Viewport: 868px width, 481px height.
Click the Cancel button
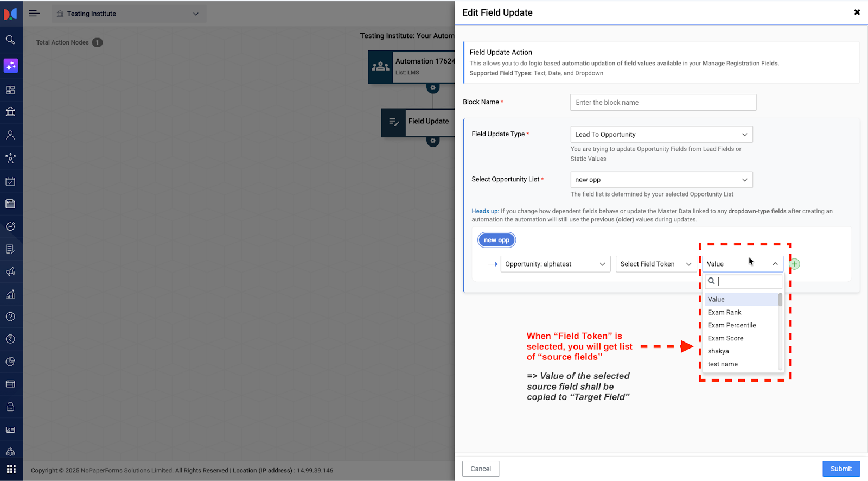(480, 469)
